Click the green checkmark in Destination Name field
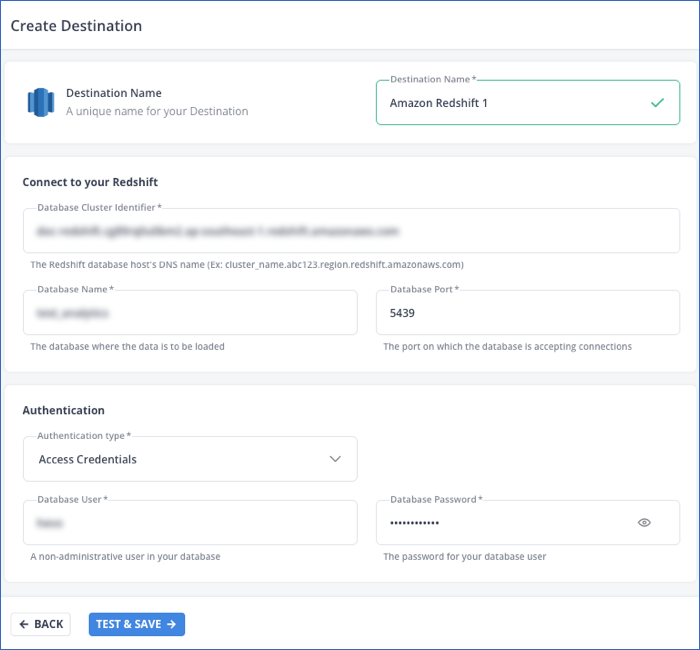This screenshot has width=700, height=650. (657, 103)
